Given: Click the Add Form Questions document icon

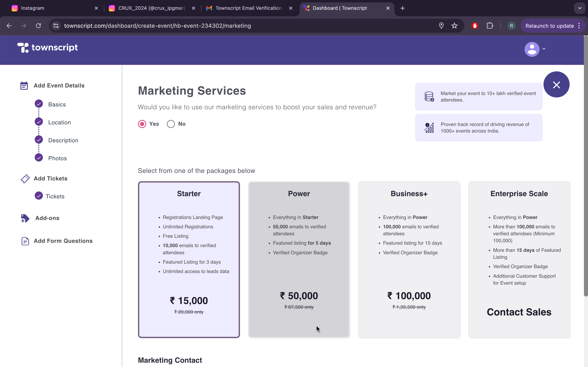Looking at the screenshot, I should coord(25,241).
